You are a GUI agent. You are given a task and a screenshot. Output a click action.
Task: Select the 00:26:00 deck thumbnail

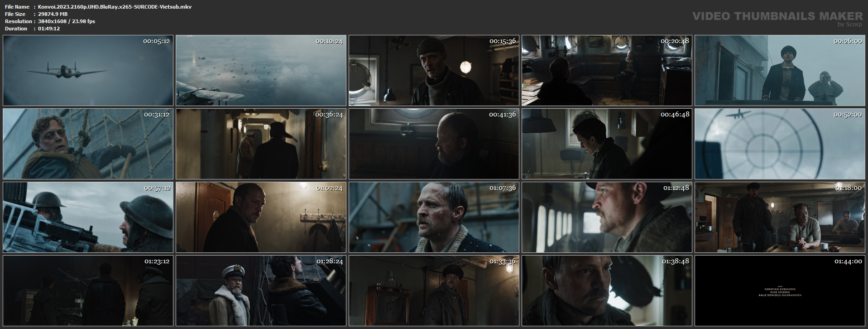tap(780, 71)
